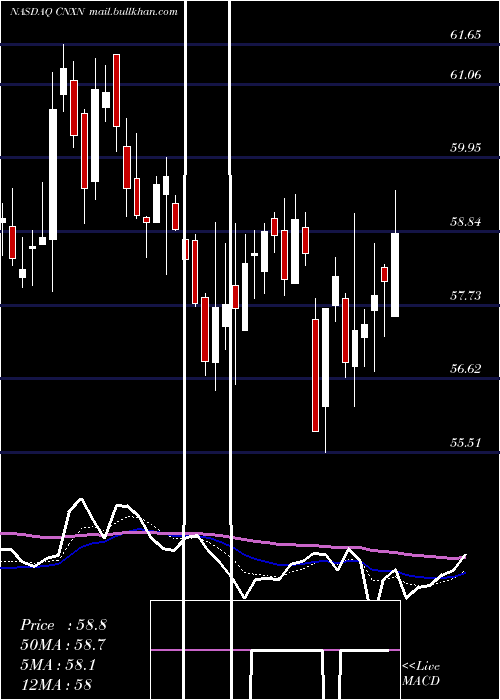Click the lowest red candlestick near 55.51
The width and height of the screenshot is (500, 700).
315,375
